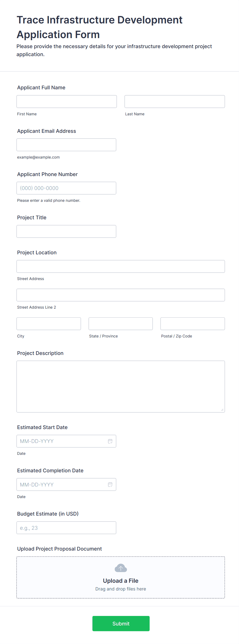Click the Applicant Phone Number field
This screenshot has height=644, width=239.
[66, 188]
